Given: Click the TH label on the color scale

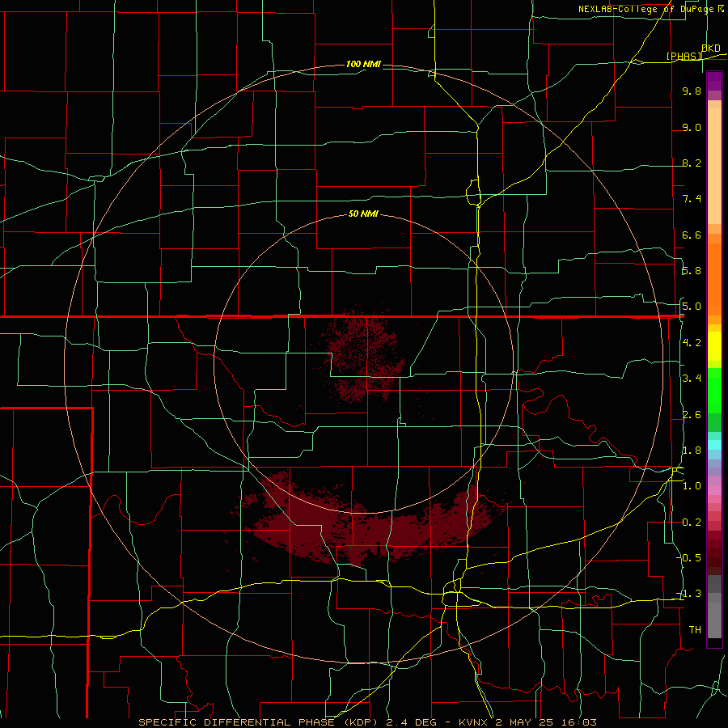Looking at the screenshot, I should pyautogui.click(x=695, y=630).
